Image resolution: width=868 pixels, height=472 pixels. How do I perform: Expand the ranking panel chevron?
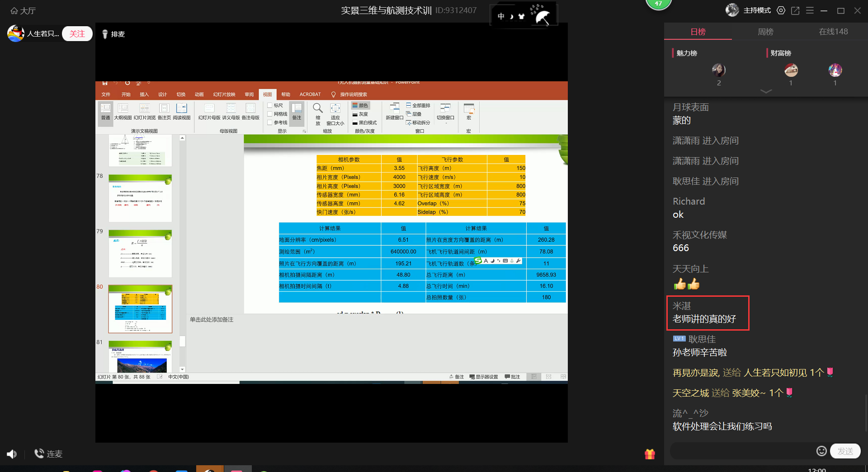(x=766, y=91)
